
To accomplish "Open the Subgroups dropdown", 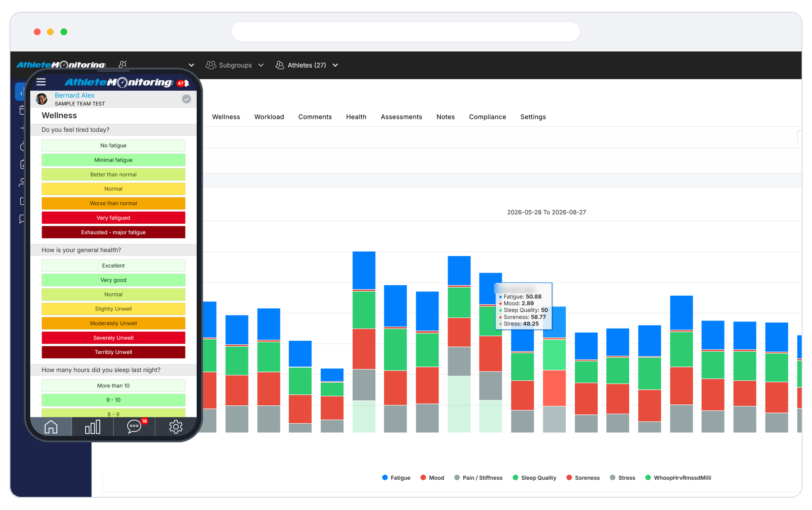I will [235, 65].
